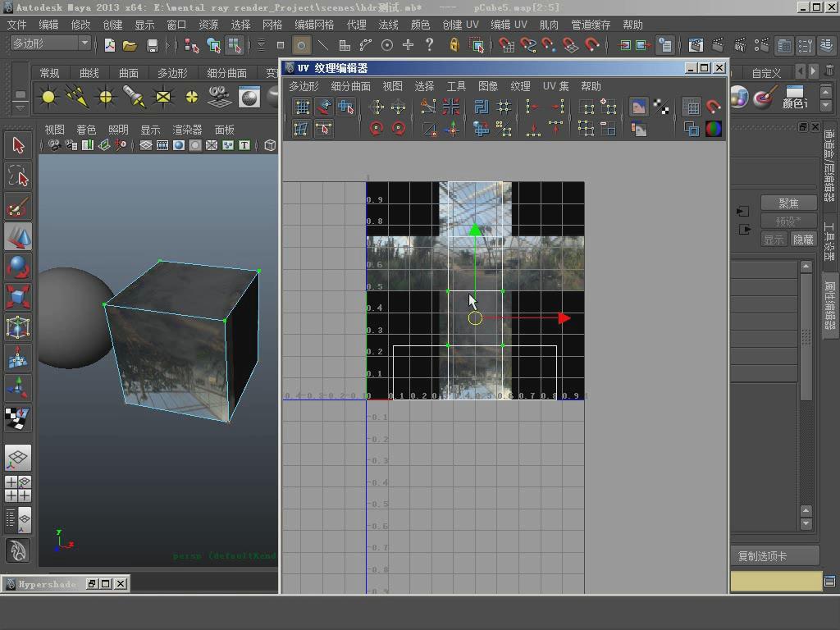Switch to the 曲线 shelf tab
Viewport: 840px width, 630px height.
pos(89,73)
